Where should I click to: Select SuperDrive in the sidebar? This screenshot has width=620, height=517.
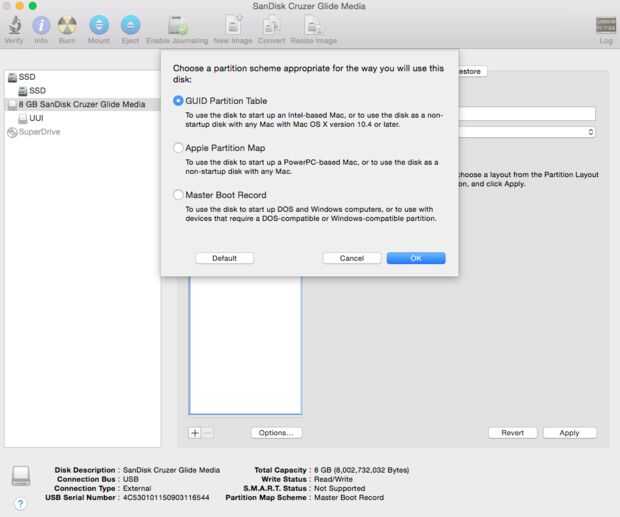click(82, 132)
